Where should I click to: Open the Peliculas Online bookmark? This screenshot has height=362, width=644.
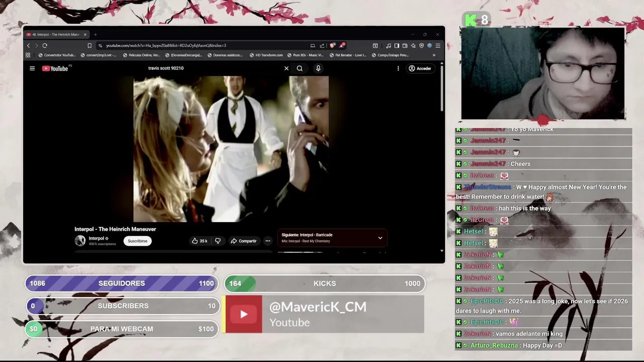coord(141,55)
